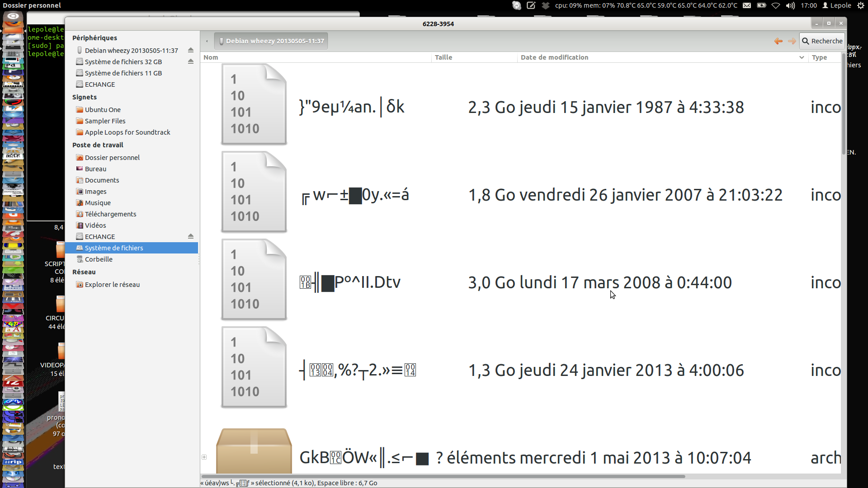Image resolution: width=868 pixels, height=488 pixels.
Task: Expand the archive folder row
Action: pos(204,457)
